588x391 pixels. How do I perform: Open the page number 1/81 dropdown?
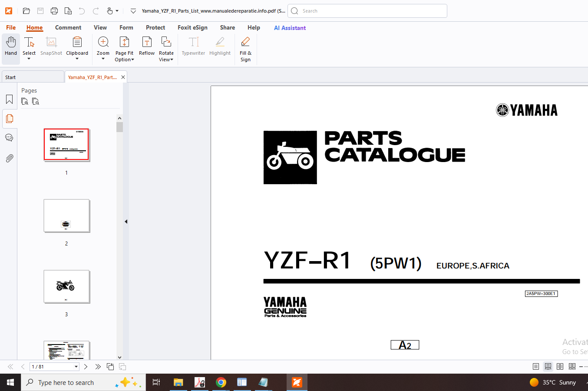(76, 367)
